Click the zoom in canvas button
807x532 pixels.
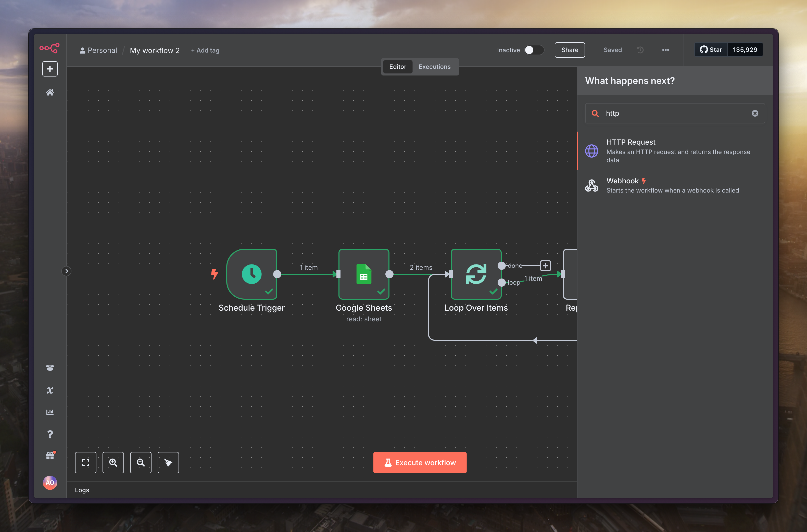(x=113, y=462)
